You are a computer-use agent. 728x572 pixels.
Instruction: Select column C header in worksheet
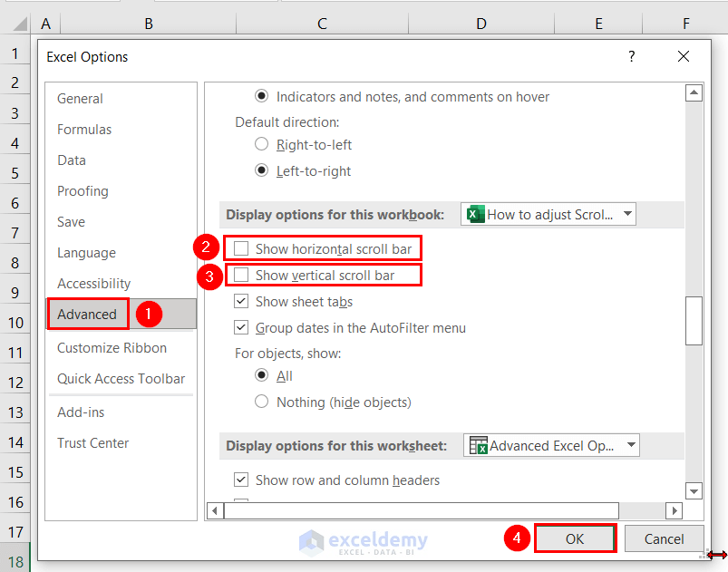tap(322, 24)
